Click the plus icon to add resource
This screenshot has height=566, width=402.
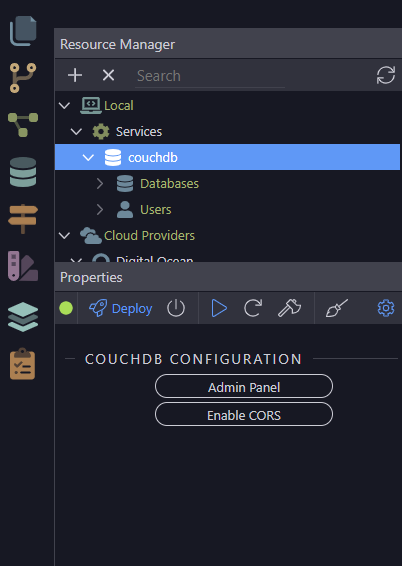tap(75, 75)
